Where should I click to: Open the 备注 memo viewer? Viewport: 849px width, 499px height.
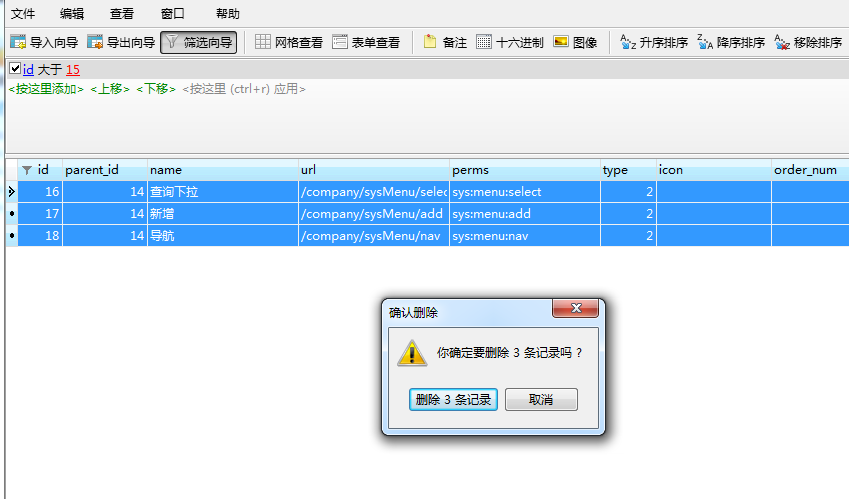(445, 42)
